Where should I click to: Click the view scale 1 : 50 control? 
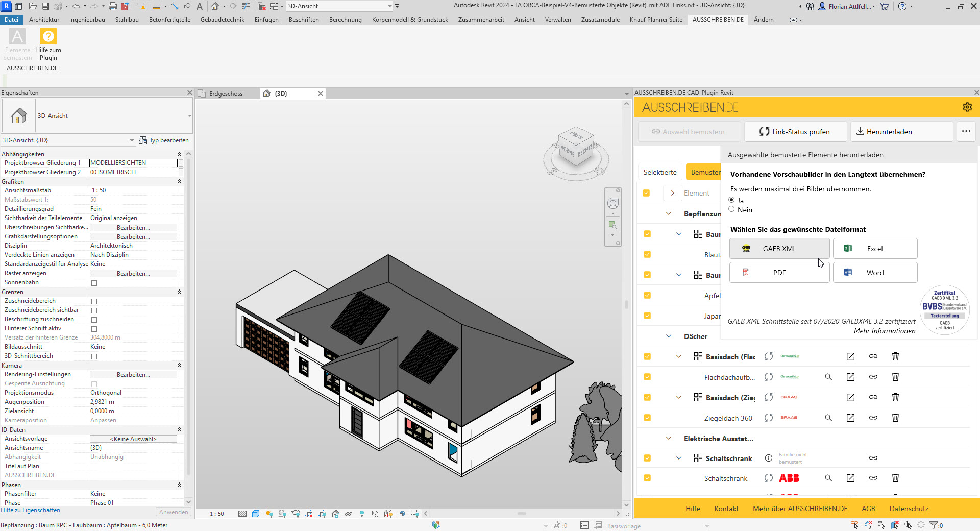pyautogui.click(x=216, y=514)
